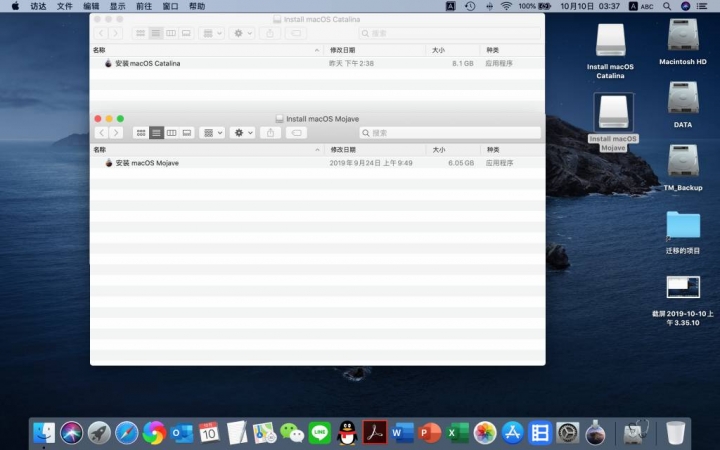This screenshot has width=720, height=450.
Task: Select list view in Catalina window
Action: [156, 33]
